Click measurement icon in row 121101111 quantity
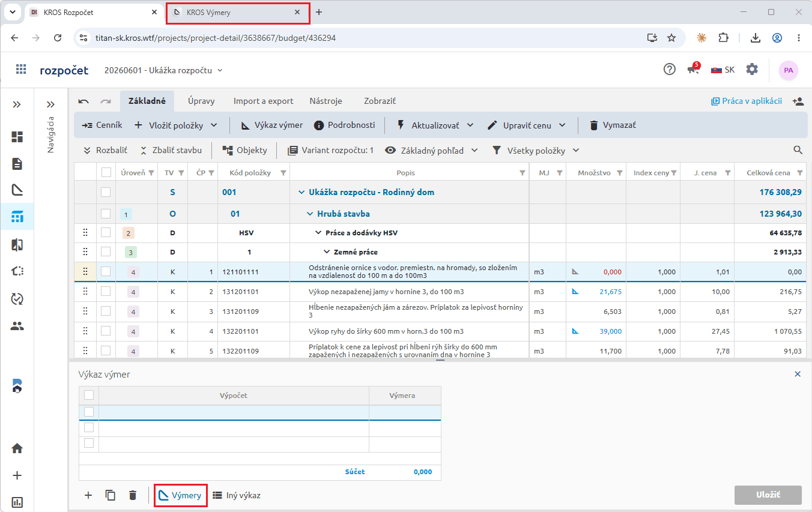 (575, 271)
